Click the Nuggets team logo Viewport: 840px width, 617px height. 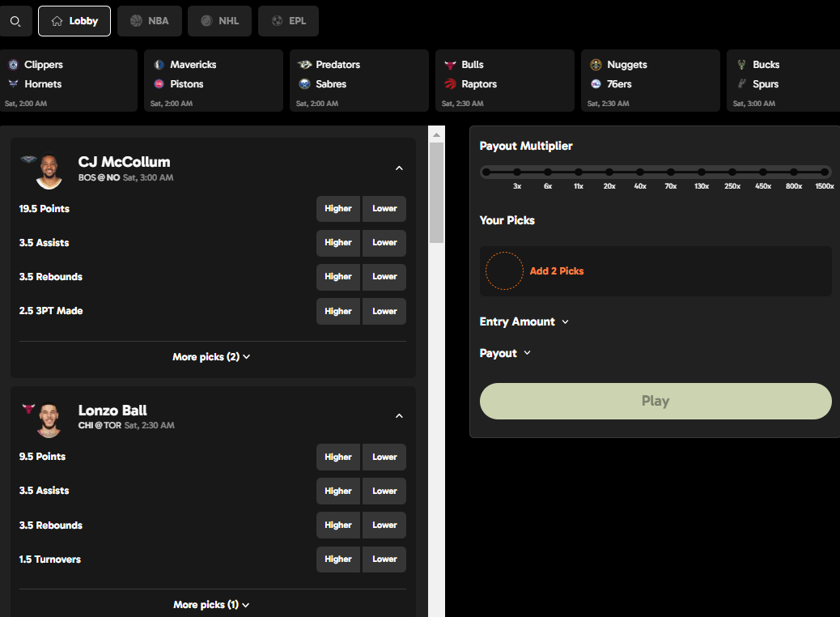coord(596,64)
